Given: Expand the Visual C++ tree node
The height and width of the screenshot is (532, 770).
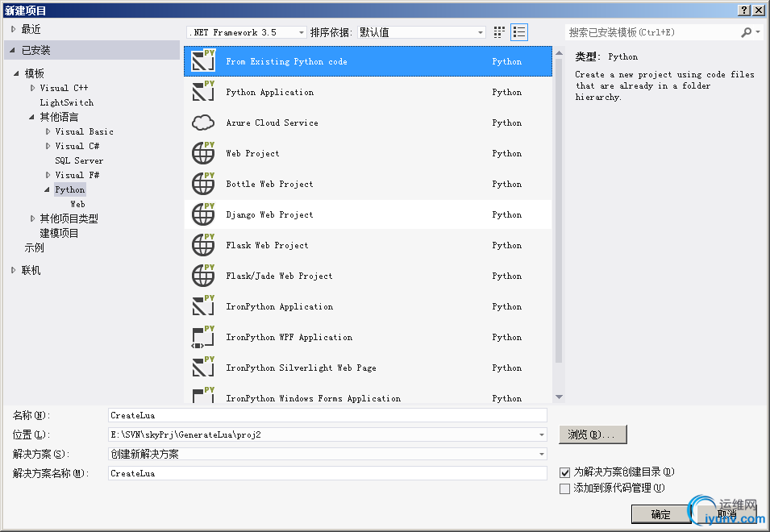Looking at the screenshot, I should pyautogui.click(x=32, y=88).
